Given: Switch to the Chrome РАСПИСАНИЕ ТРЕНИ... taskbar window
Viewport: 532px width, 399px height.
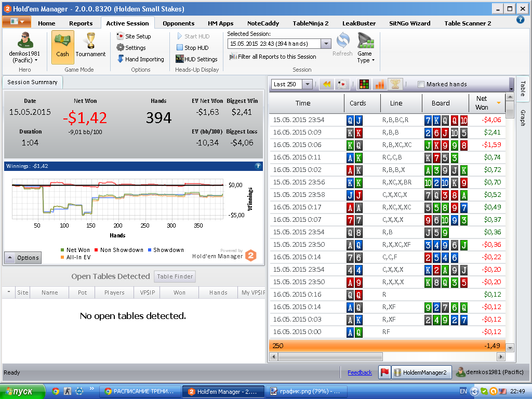Looking at the screenshot, I should (x=140, y=392).
